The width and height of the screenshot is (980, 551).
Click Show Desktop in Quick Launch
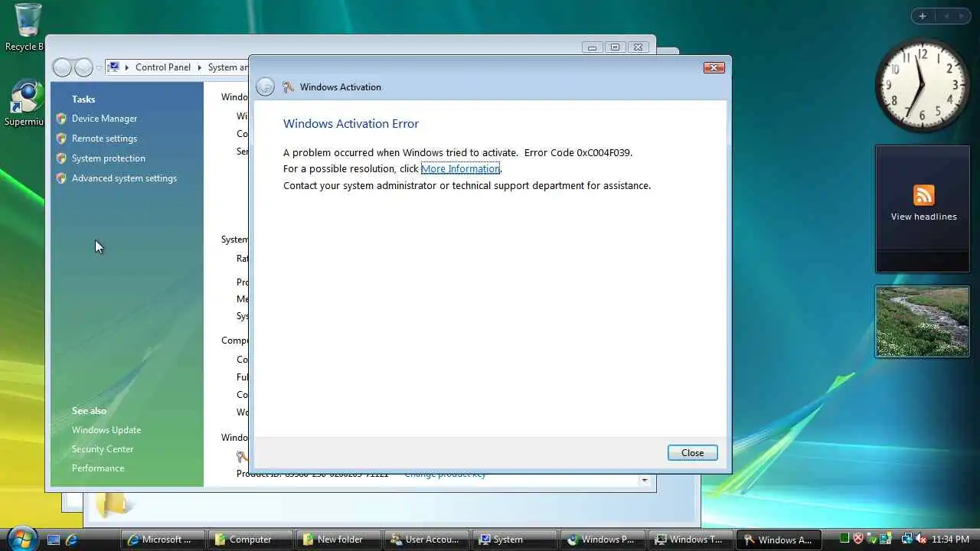click(x=54, y=540)
